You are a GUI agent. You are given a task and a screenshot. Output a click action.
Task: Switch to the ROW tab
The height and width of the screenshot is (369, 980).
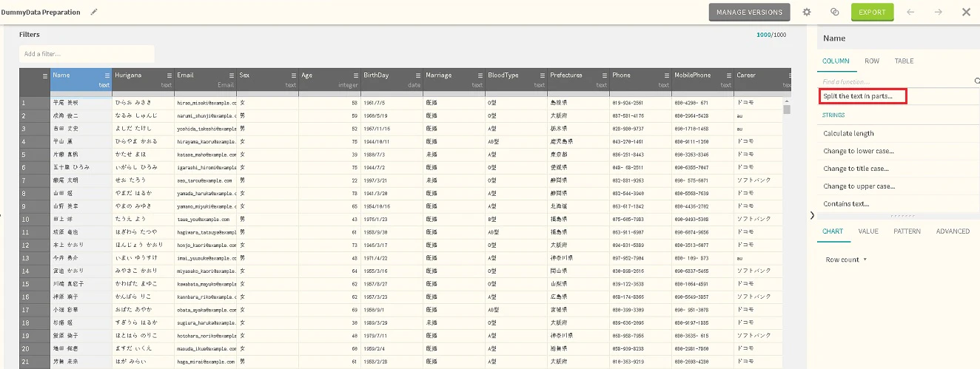[872, 61]
